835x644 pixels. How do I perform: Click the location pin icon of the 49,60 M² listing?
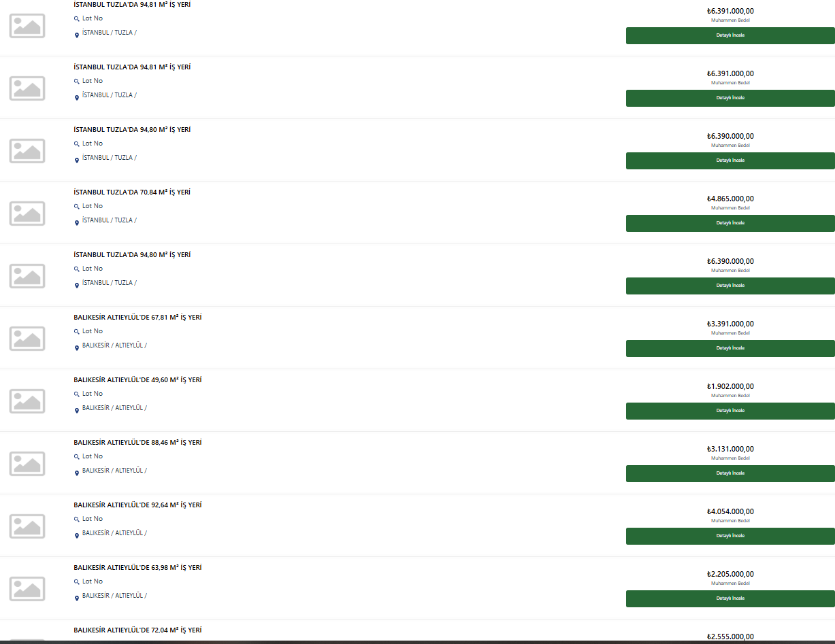pyautogui.click(x=77, y=411)
